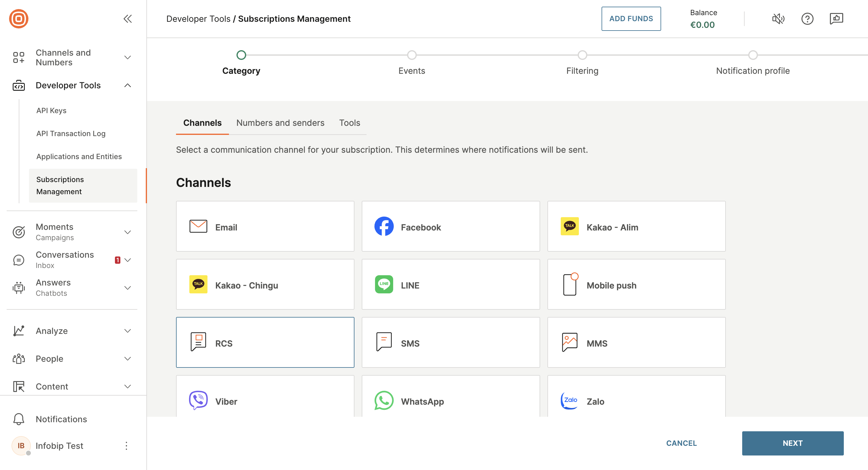
Task: Click the SMS speech bubble icon
Action: point(384,342)
